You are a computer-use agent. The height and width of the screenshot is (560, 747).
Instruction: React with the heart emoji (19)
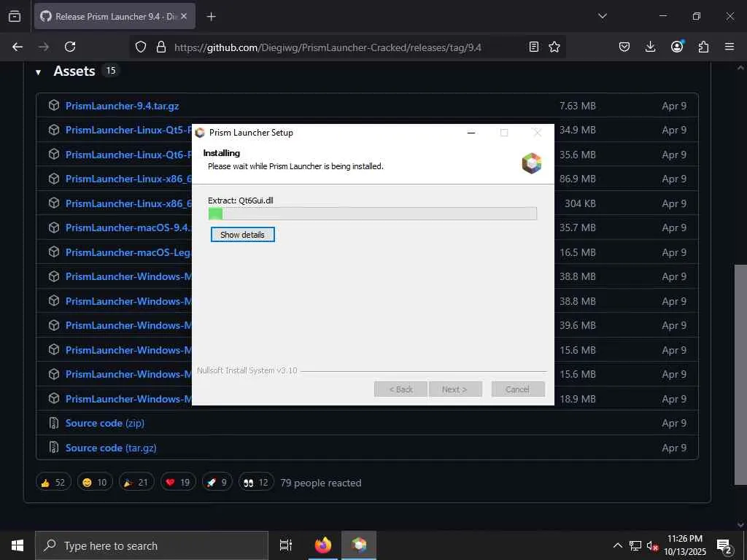178,482
